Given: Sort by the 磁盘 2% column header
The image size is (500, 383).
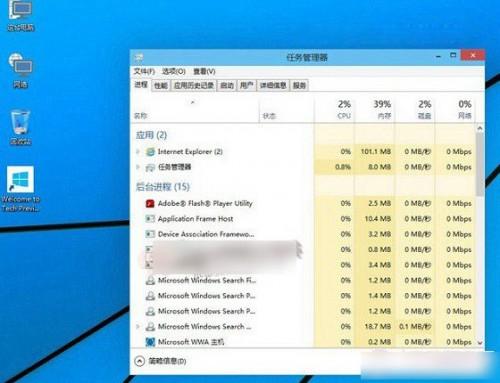Looking at the screenshot, I should (x=415, y=110).
